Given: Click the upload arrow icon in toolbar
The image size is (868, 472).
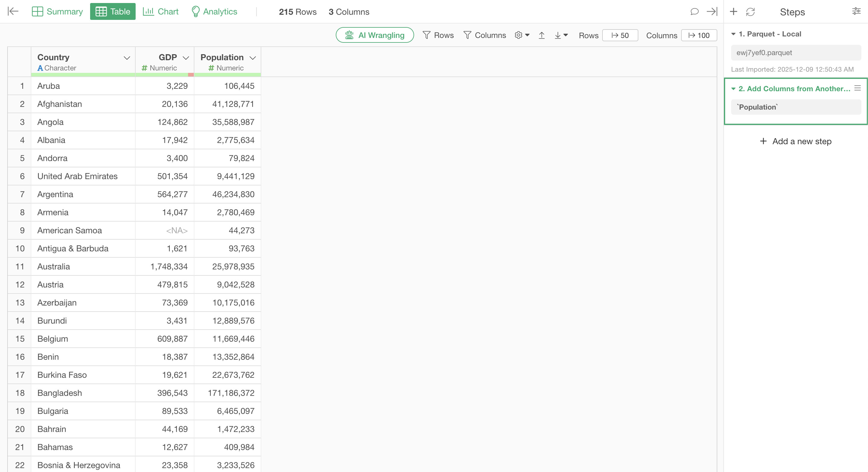Looking at the screenshot, I should point(542,35).
